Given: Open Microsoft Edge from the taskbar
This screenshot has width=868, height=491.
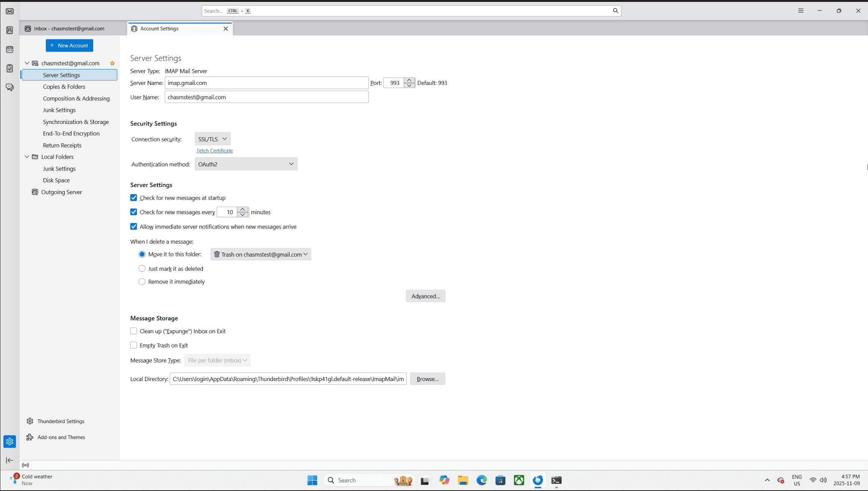Looking at the screenshot, I should 482,480.
